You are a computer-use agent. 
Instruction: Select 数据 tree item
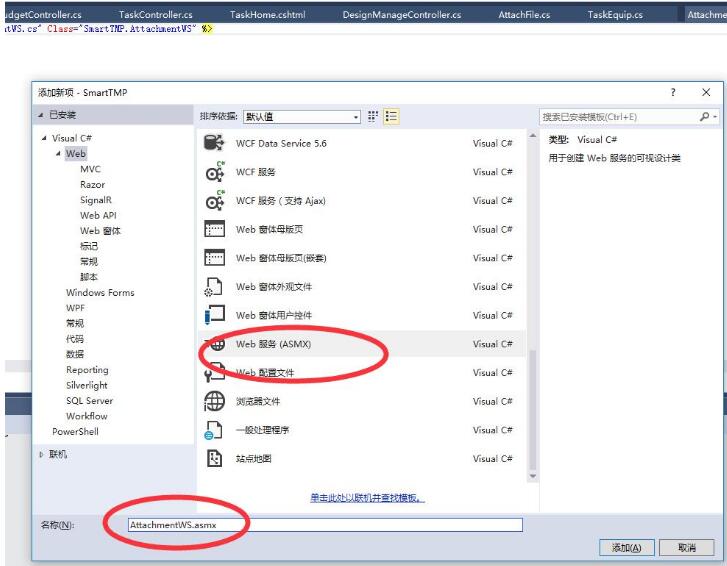(x=75, y=354)
